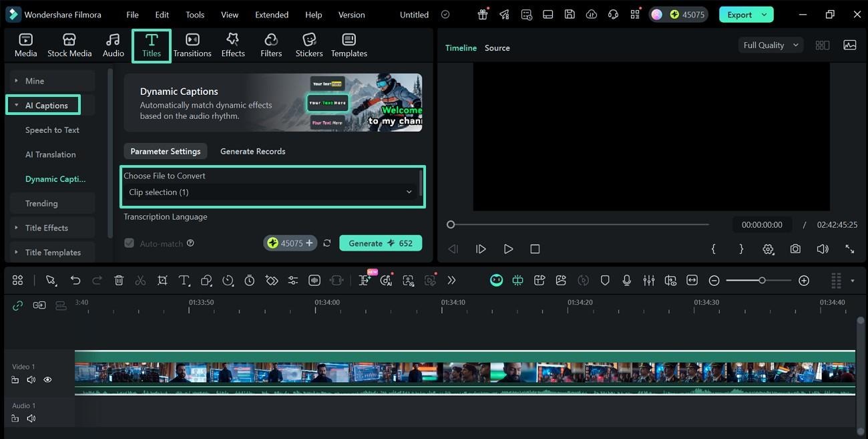The image size is (868, 439).
Task: Click the Undo arrow icon
Action: click(75, 280)
